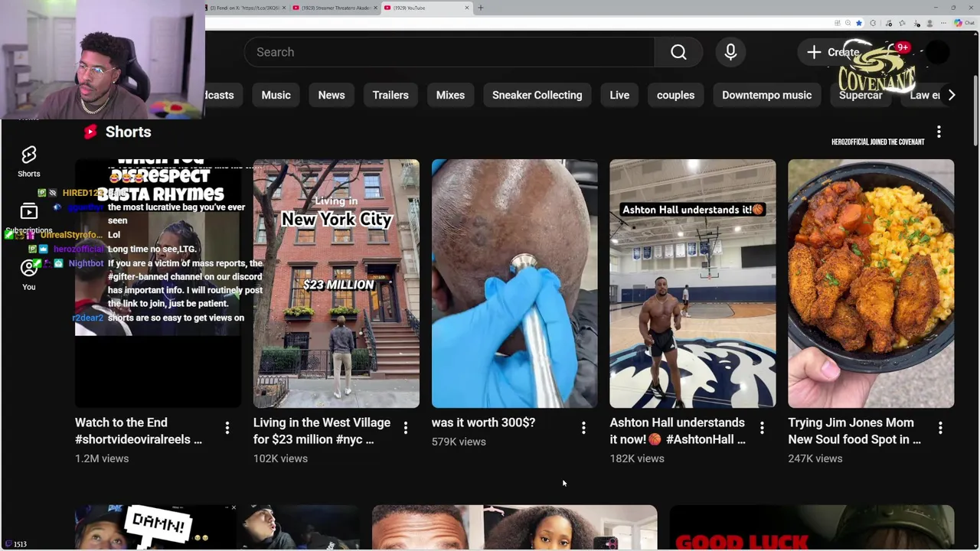The image size is (980, 551).
Task: Select the Sneaker Collecting chip
Action: point(537,95)
